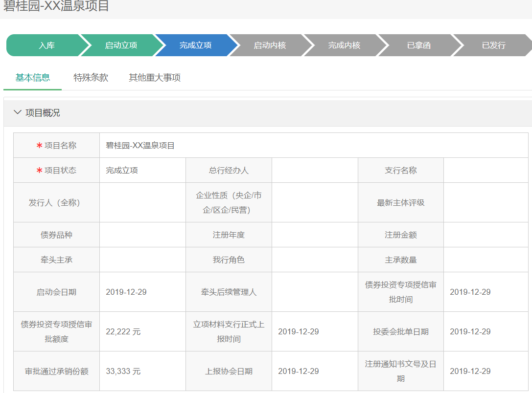532x393 pixels.
Task: Select the 启动立项 workflow step
Action: coord(121,45)
